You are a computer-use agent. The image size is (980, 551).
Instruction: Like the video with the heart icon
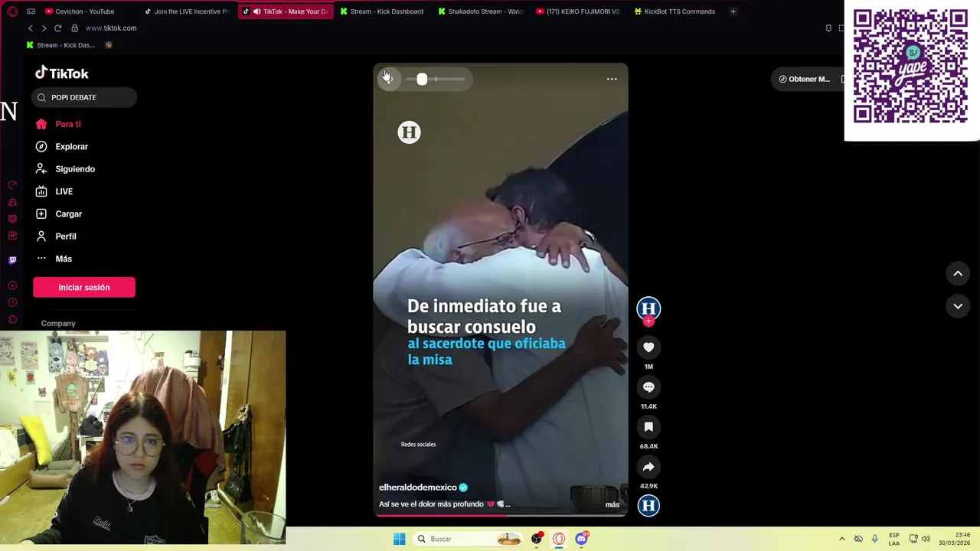click(x=648, y=347)
